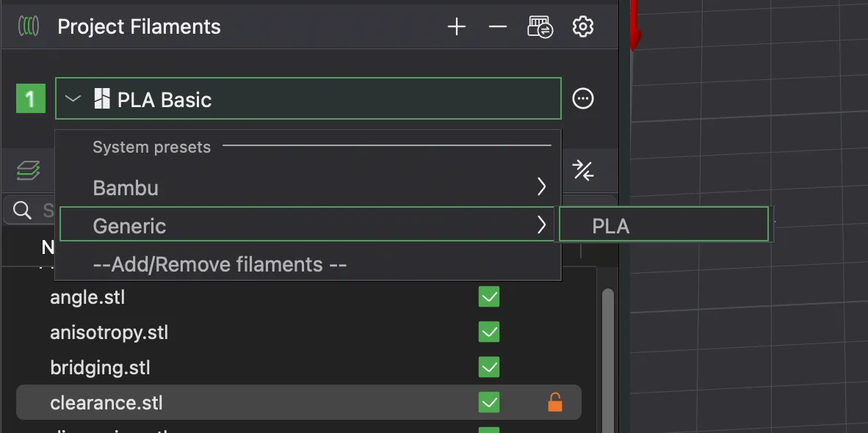Sync filament list from AMS
Viewport: 868px width, 433px height.
point(540,26)
